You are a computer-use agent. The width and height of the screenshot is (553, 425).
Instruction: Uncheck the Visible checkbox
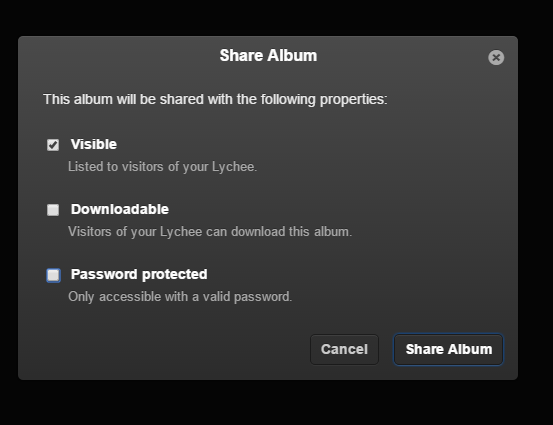tap(53, 145)
